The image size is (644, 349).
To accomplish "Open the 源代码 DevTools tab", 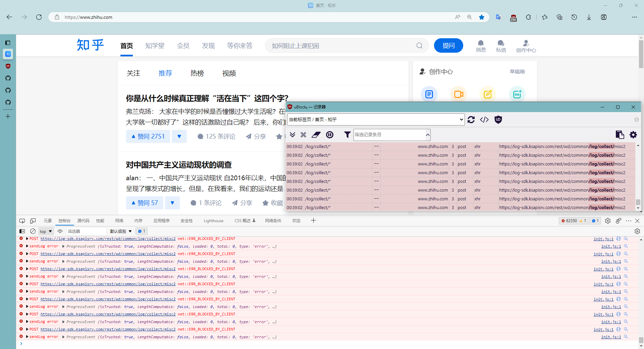I will (x=84, y=220).
